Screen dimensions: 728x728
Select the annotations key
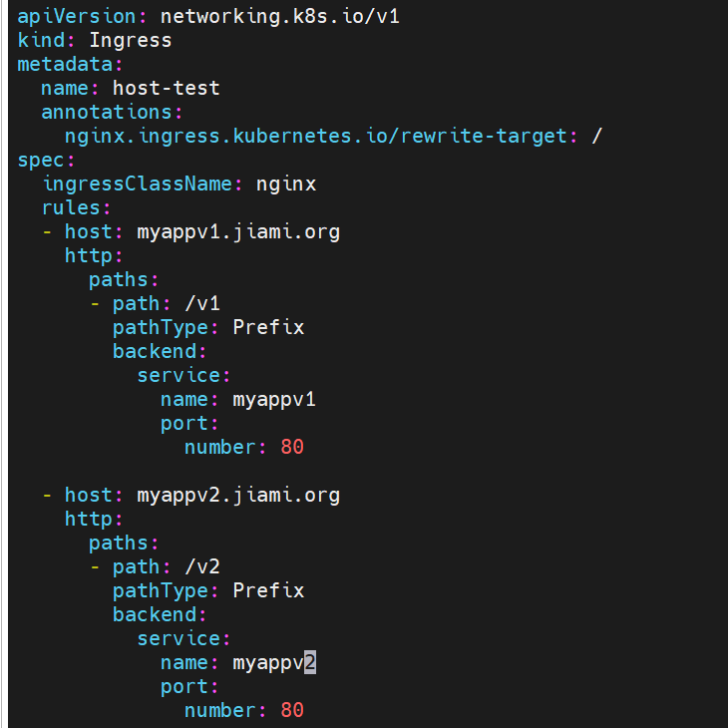tap(107, 113)
